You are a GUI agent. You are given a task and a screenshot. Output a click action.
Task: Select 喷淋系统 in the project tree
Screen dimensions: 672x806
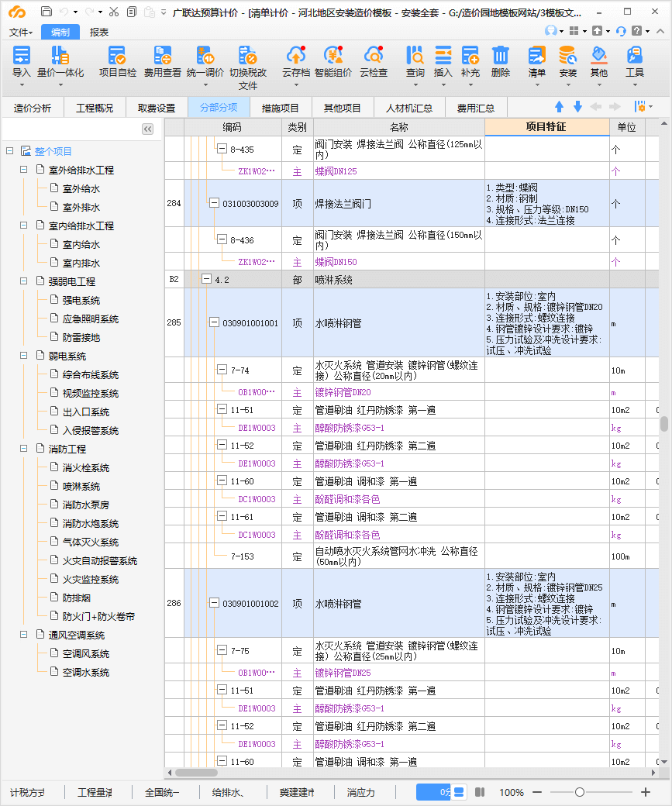click(x=81, y=486)
